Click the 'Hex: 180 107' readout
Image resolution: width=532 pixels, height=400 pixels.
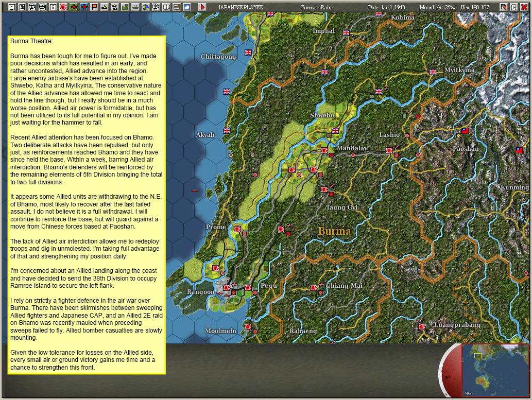[475, 7]
